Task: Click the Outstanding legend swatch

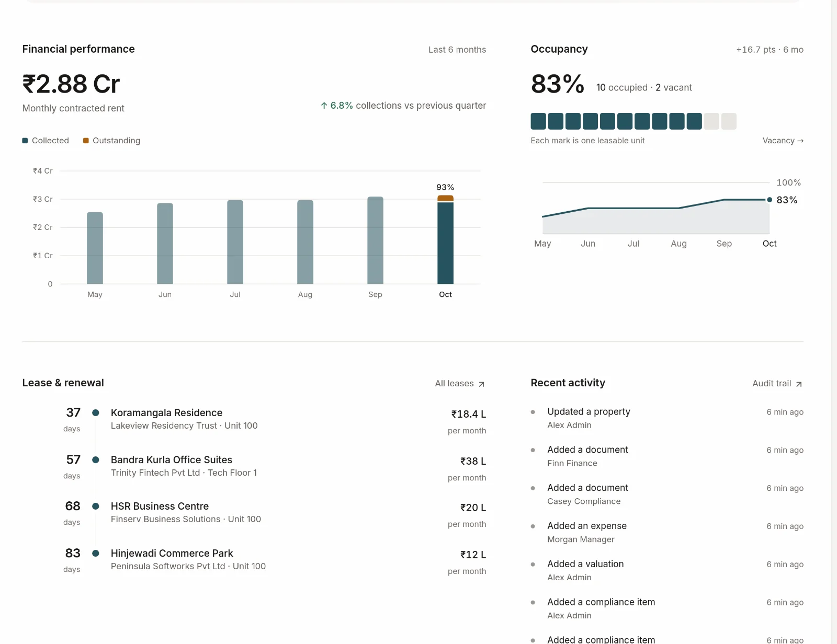Action: [86, 141]
